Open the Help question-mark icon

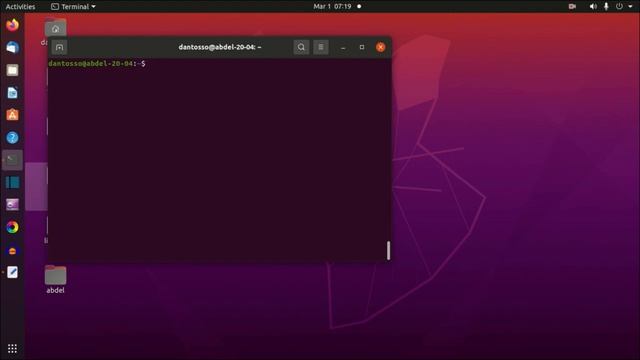pyautogui.click(x=12, y=138)
